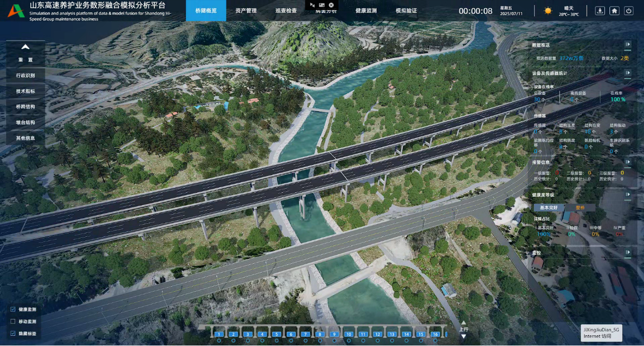The image size is (644, 346).
Task: Click the home icon in top bar
Action: pyautogui.click(x=614, y=11)
